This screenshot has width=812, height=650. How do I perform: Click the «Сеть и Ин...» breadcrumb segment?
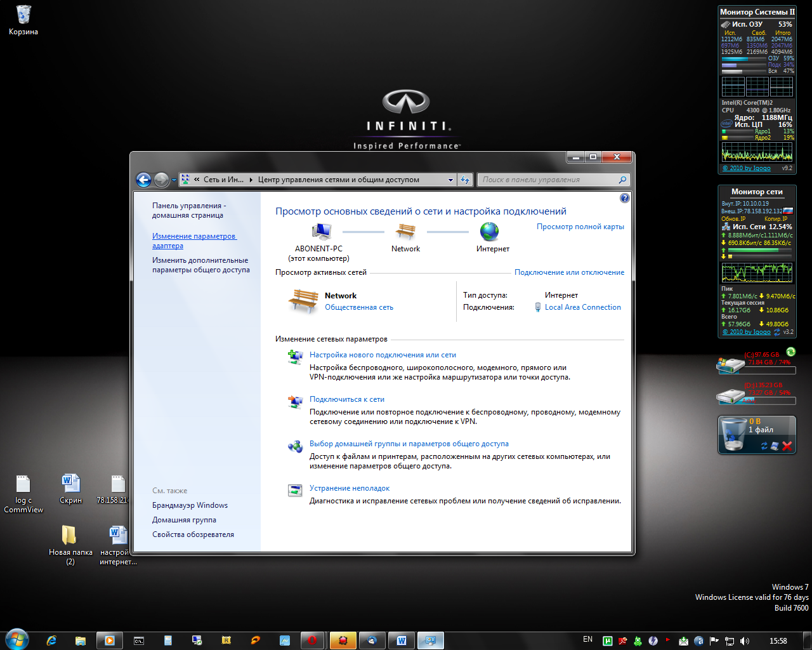[223, 180]
